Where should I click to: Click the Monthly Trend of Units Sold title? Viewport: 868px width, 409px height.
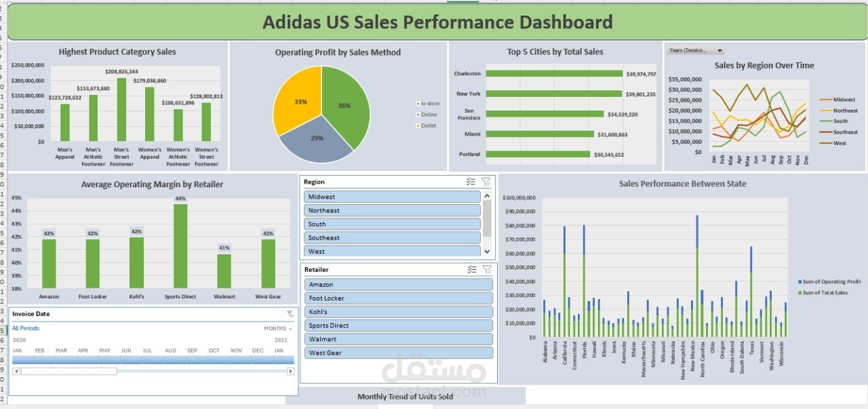pyautogui.click(x=406, y=396)
